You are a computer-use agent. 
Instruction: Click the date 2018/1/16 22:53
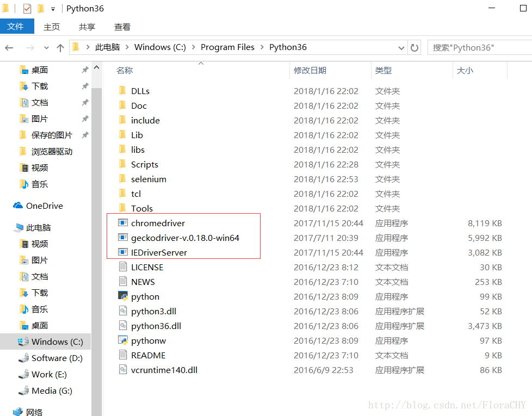[x=326, y=179]
